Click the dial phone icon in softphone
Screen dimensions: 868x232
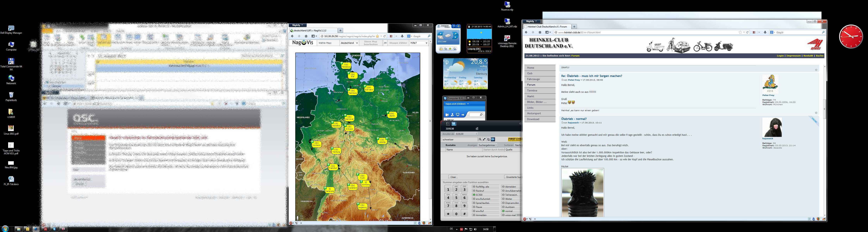pos(484,139)
